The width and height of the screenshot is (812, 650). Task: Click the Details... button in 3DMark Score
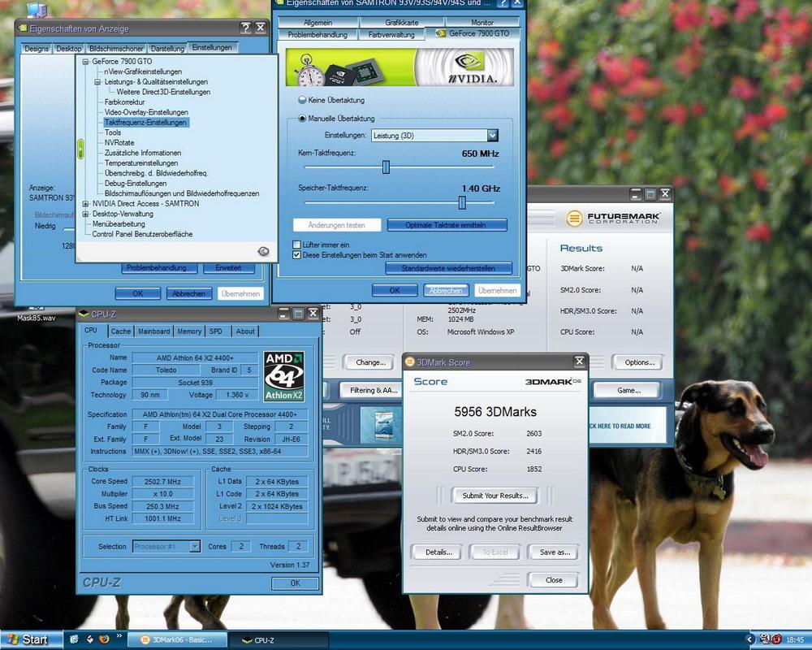point(438,552)
